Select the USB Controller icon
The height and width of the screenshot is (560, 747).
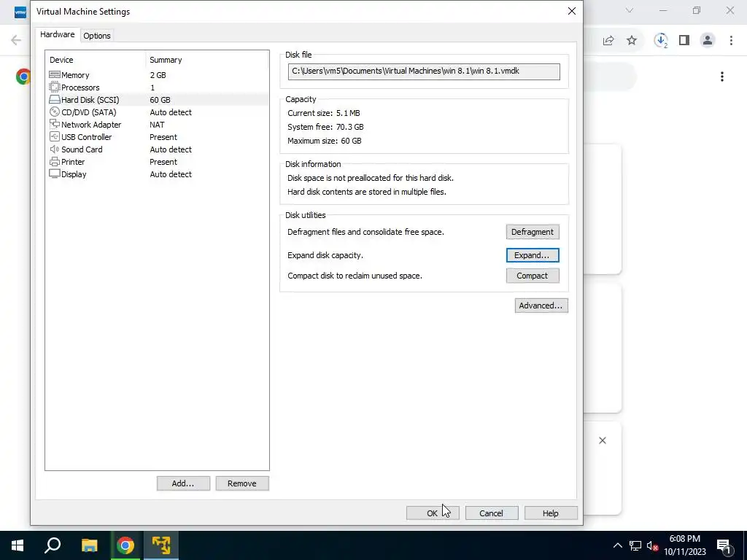[x=54, y=136]
